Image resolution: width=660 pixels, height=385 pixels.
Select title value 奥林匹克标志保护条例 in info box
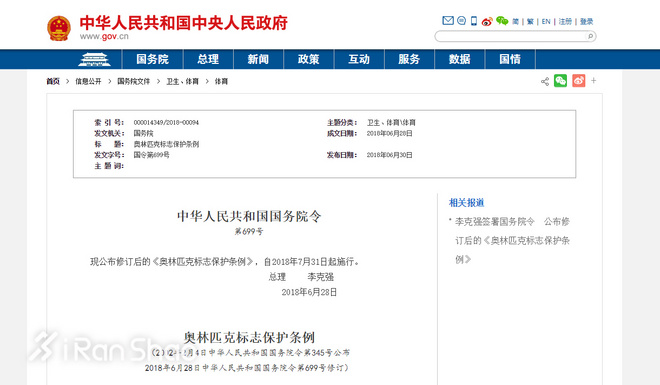point(166,144)
